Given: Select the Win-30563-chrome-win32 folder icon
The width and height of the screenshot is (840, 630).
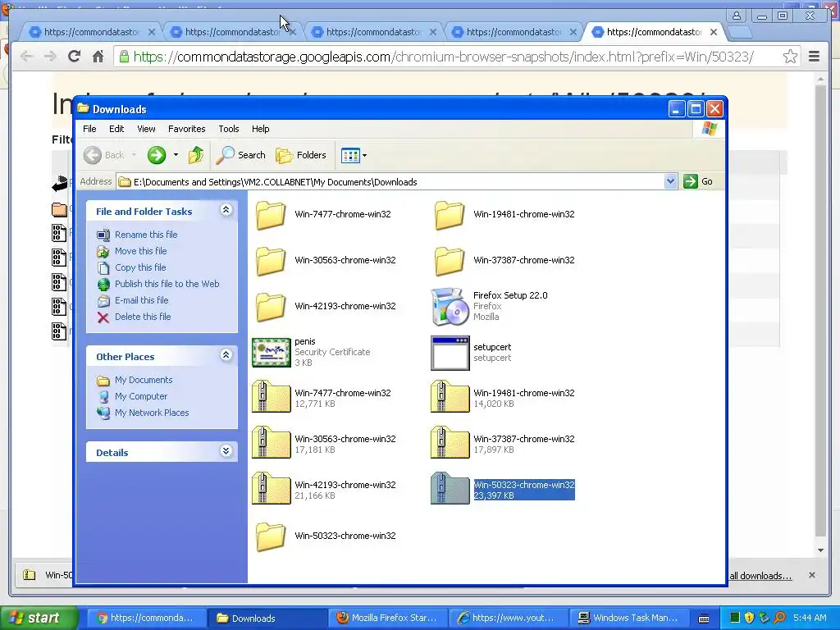Looking at the screenshot, I should click(271, 261).
